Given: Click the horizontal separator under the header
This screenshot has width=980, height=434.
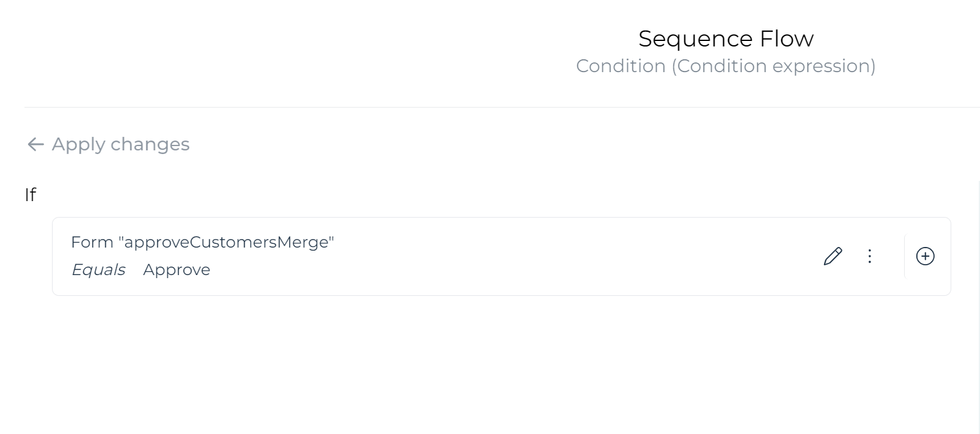Looking at the screenshot, I should tap(489, 107).
